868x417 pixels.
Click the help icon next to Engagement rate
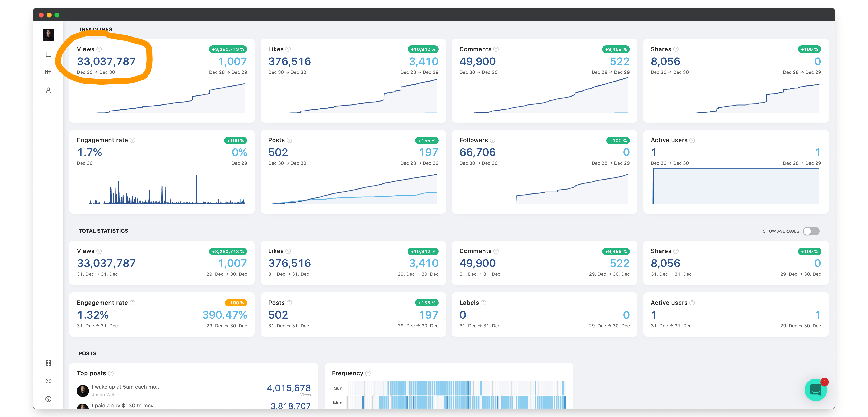(132, 140)
